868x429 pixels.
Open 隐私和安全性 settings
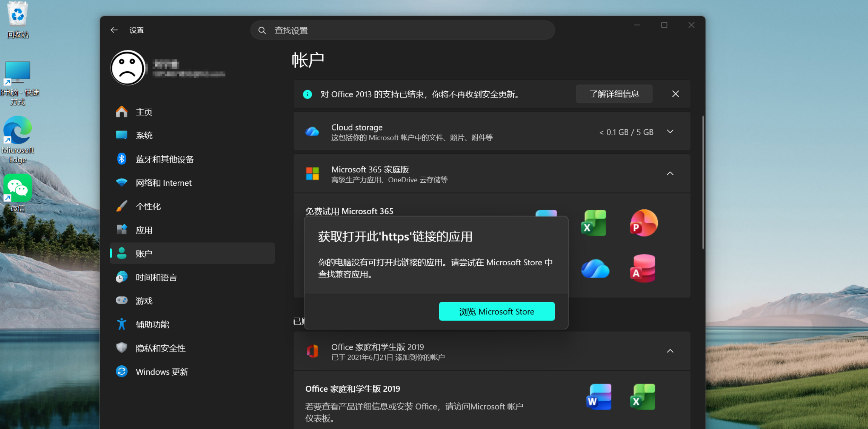pos(192,348)
